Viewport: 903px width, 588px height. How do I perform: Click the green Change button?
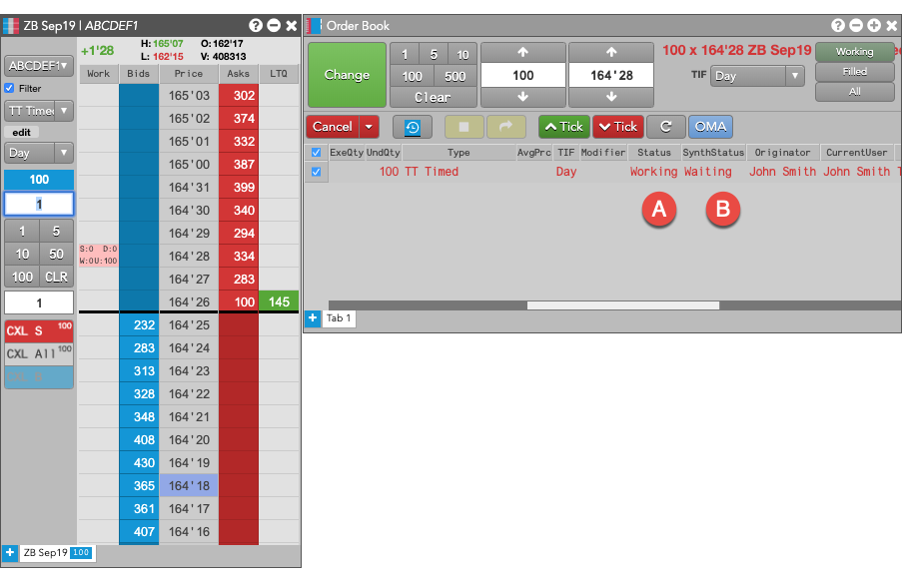346,75
